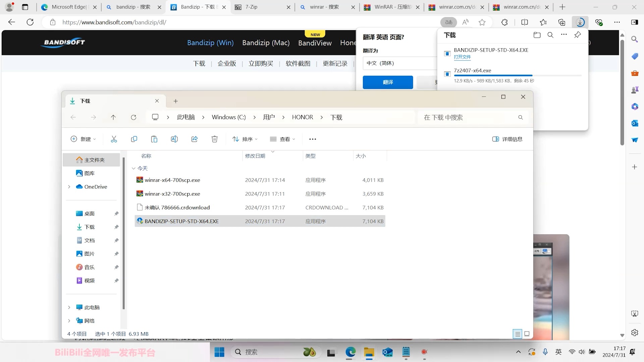Click the Delete trash icon in Explorer
This screenshot has height=362, width=644.
click(214, 139)
